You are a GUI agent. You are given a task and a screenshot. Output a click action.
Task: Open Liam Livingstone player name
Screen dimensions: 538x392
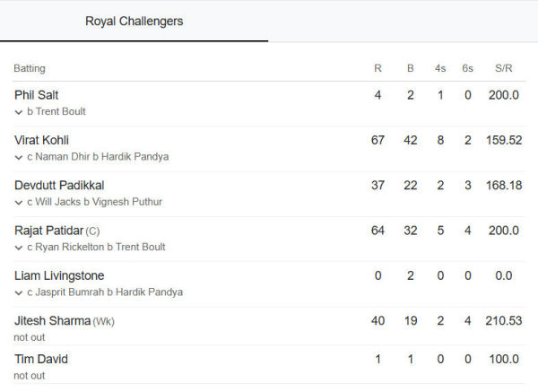(x=59, y=275)
